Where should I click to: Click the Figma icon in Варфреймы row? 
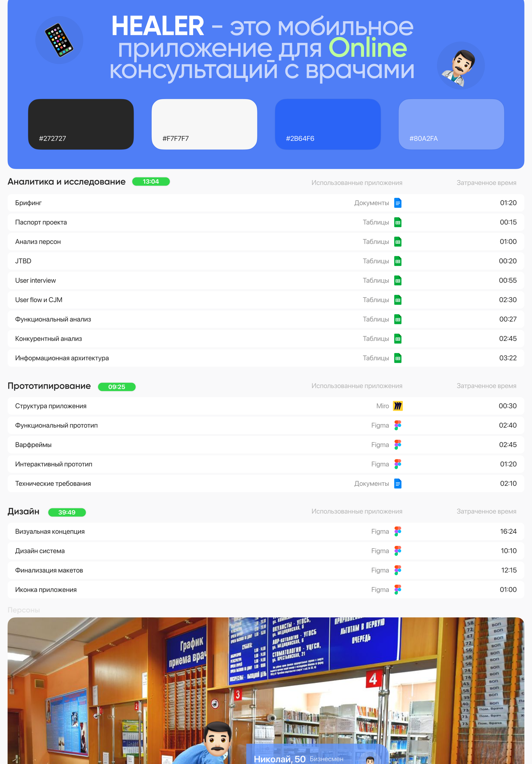398,445
